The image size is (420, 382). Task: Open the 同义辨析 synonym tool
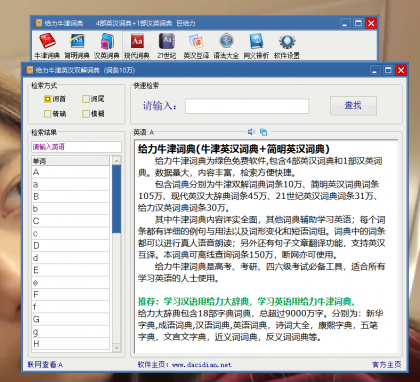[256, 46]
